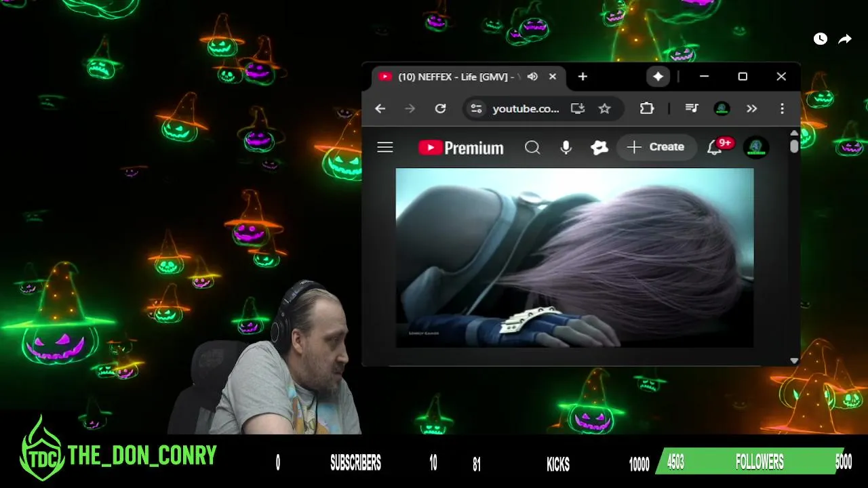Search with voice microphone icon
The height and width of the screenshot is (488, 868).
(x=566, y=147)
